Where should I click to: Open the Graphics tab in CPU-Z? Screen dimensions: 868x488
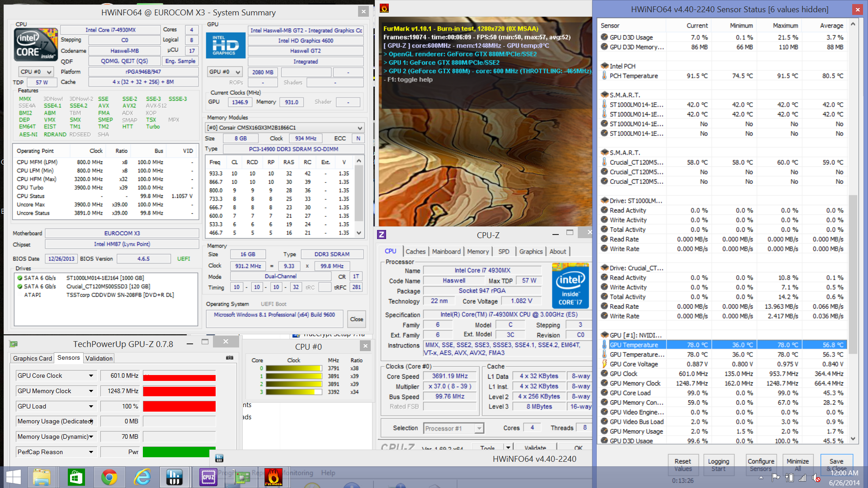click(x=531, y=252)
